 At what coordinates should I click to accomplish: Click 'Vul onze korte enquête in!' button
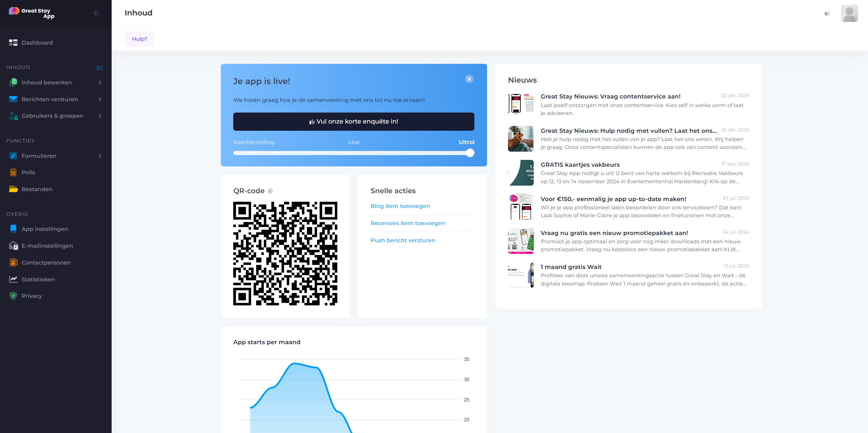click(353, 121)
